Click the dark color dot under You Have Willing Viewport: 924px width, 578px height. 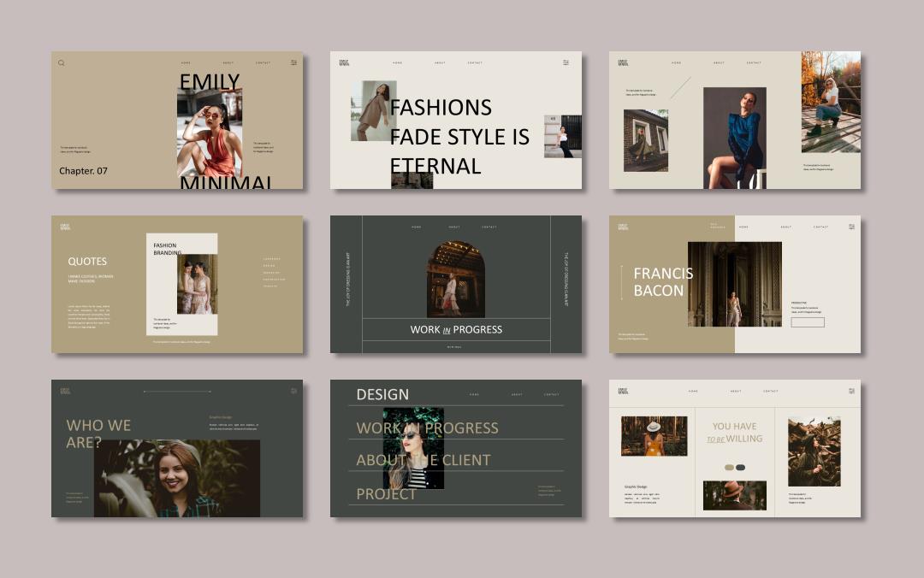(740, 468)
